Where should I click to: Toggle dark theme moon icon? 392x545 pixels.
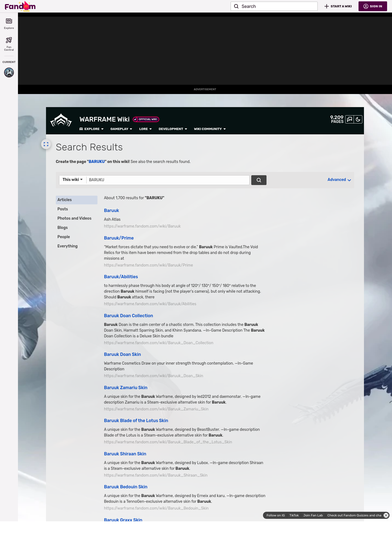(358, 119)
